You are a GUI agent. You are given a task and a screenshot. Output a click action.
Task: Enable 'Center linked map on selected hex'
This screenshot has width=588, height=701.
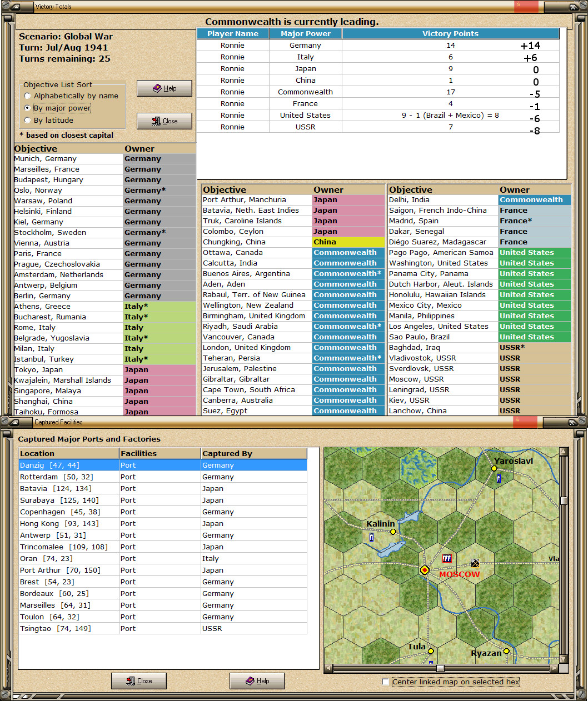coord(385,682)
